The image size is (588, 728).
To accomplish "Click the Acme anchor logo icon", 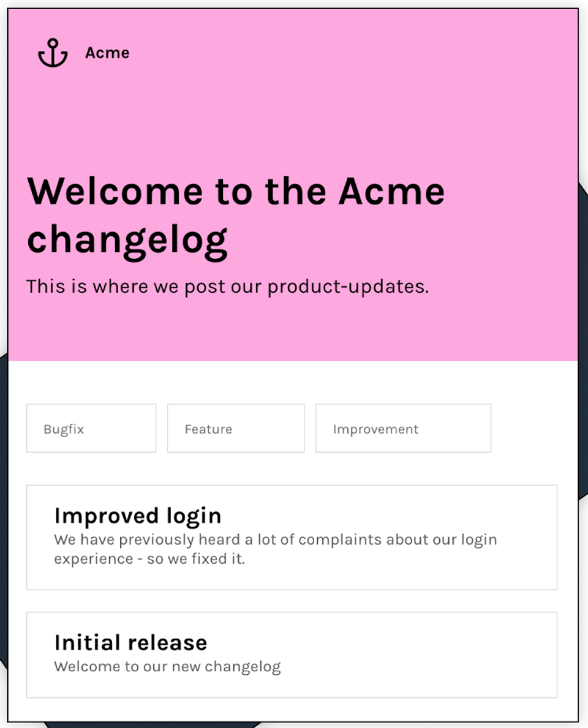I will (53, 53).
